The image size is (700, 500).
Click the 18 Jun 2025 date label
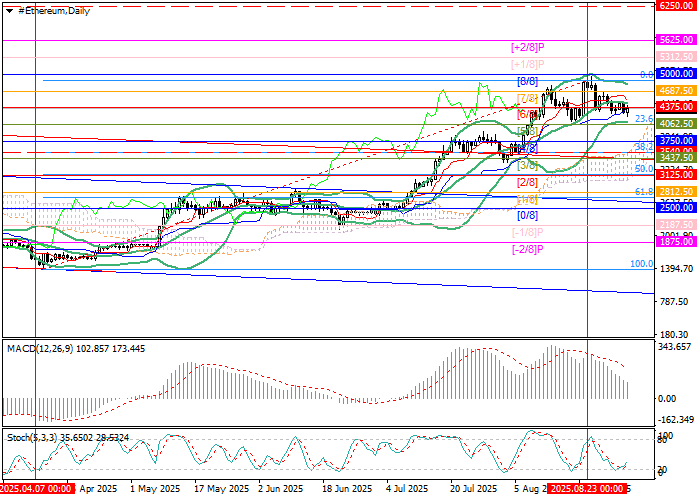[347, 488]
